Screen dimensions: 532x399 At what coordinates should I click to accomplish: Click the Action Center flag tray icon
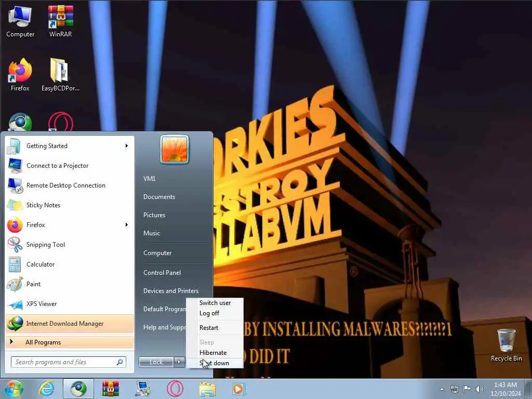tap(467, 389)
